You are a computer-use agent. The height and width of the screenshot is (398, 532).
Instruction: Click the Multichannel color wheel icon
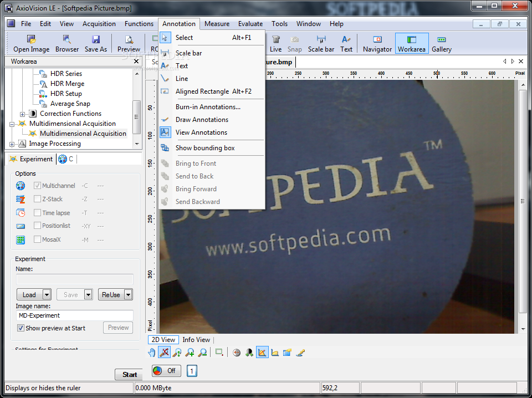pyautogui.click(x=21, y=186)
